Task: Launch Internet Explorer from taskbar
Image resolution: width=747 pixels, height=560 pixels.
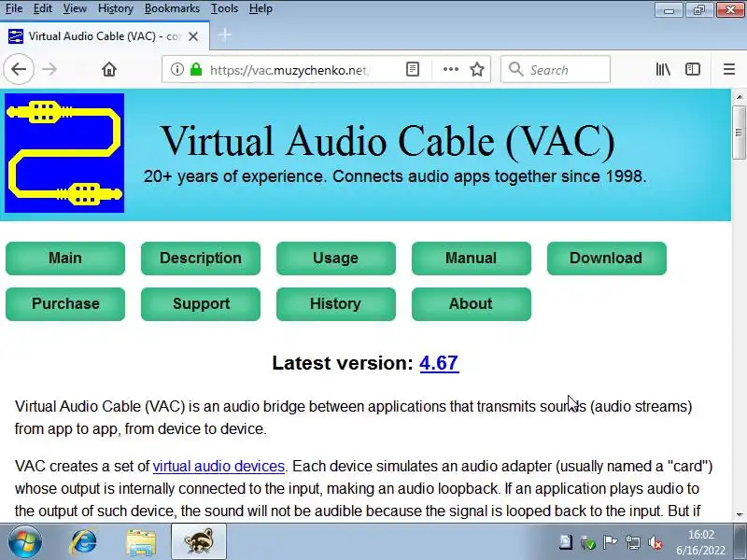Action: 83,542
